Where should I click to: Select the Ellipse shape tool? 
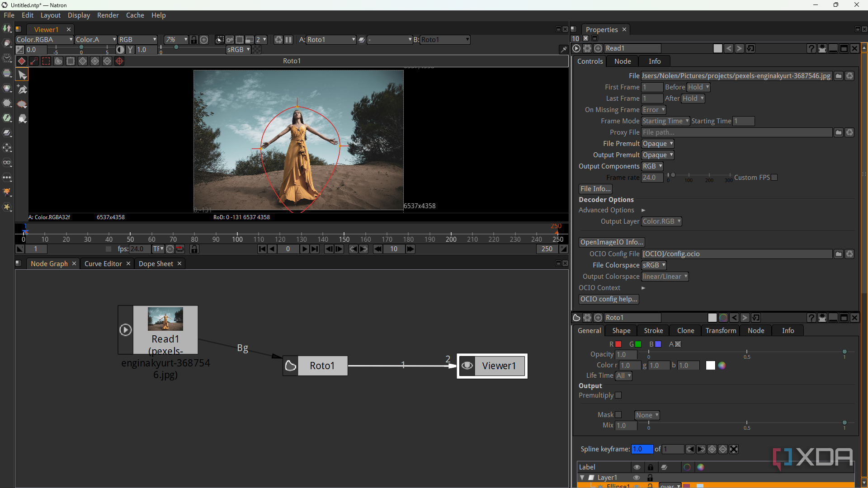click(22, 104)
